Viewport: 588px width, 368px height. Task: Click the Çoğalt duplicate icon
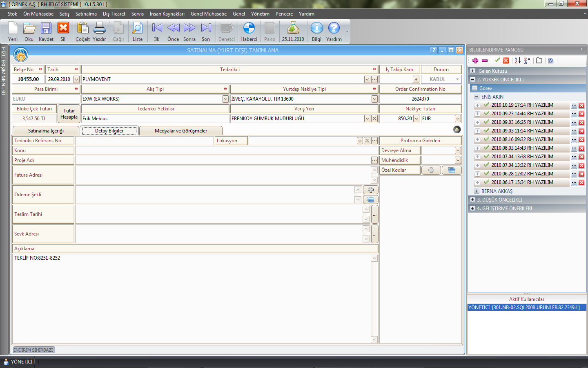point(82,29)
